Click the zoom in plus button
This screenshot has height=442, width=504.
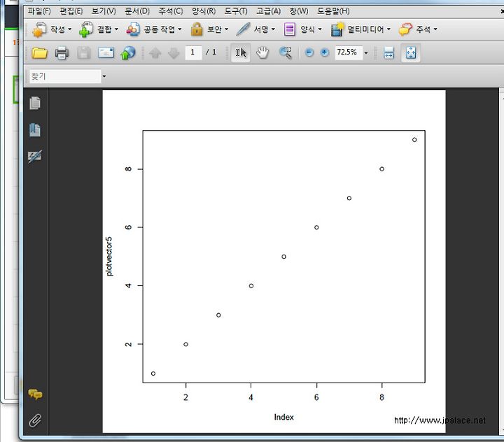click(x=325, y=52)
